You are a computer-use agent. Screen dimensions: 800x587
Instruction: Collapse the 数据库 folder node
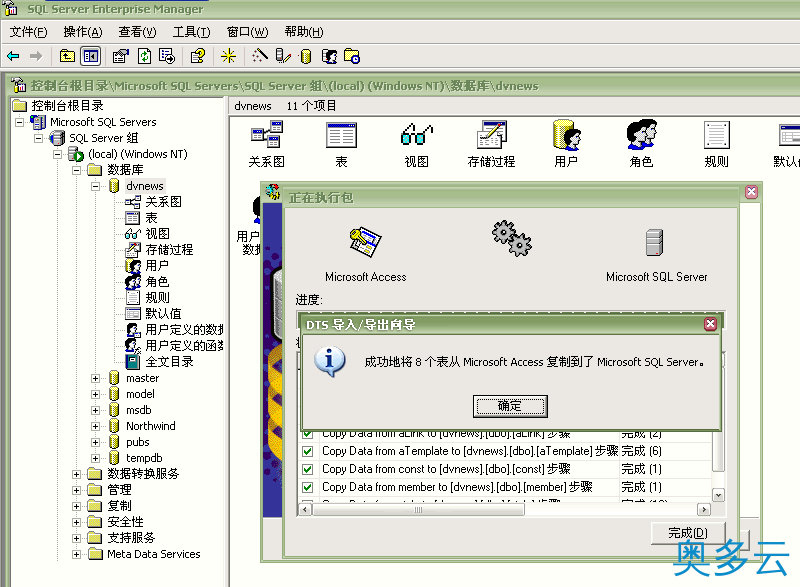pyautogui.click(x=77, y=170)
